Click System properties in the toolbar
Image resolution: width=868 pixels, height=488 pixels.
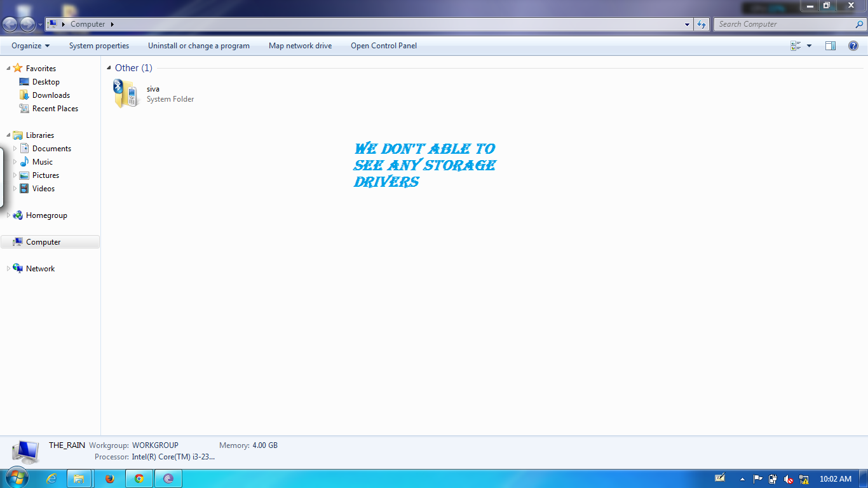coord(99,46)
